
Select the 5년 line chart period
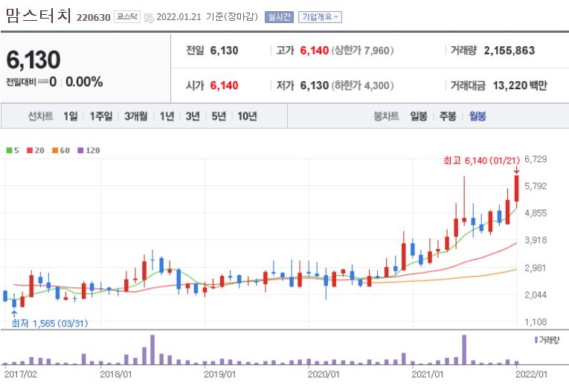coord(219,116)
